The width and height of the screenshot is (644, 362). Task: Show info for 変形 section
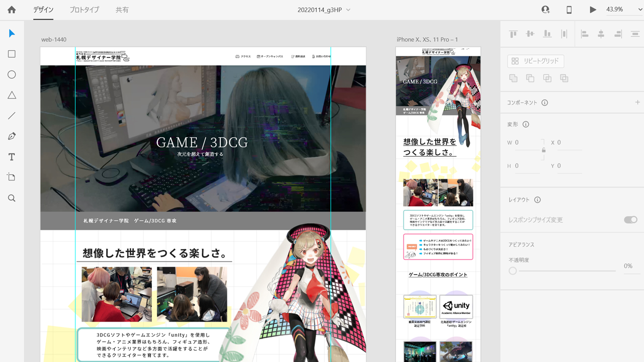526,124
